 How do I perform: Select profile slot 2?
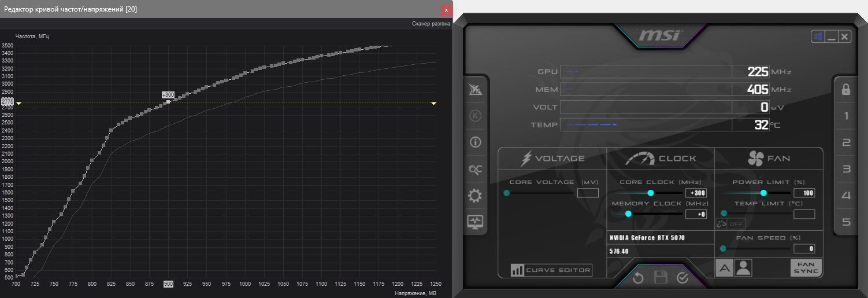tap(846, 143)
